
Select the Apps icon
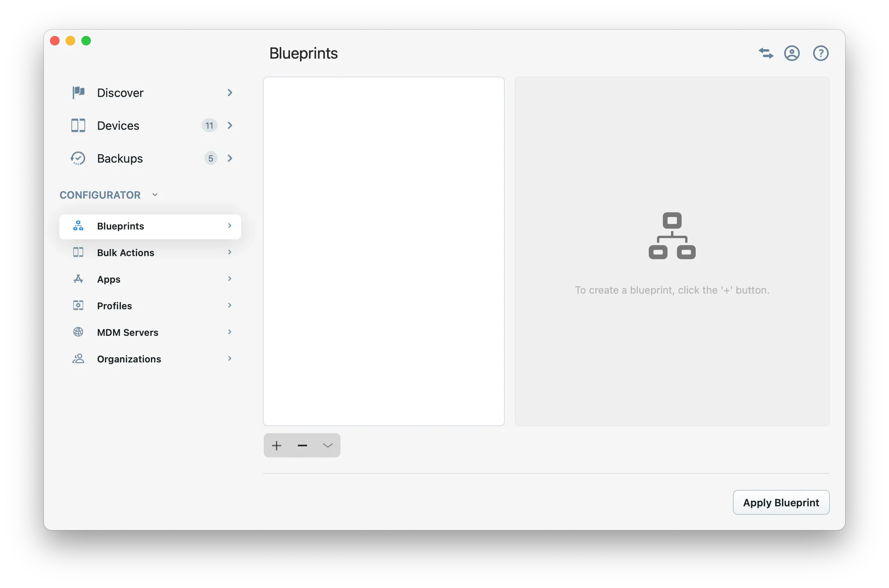[x=78, y=279]
